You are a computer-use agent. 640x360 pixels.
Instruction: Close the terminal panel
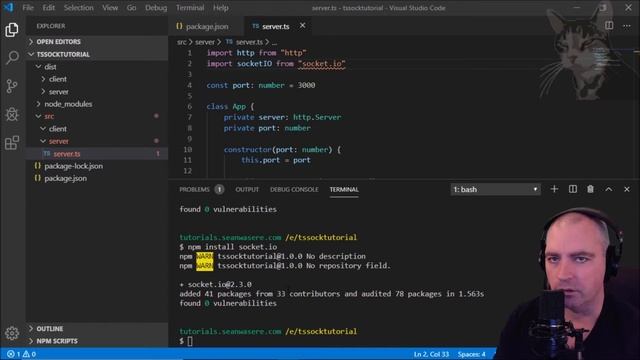click(627, 189)
